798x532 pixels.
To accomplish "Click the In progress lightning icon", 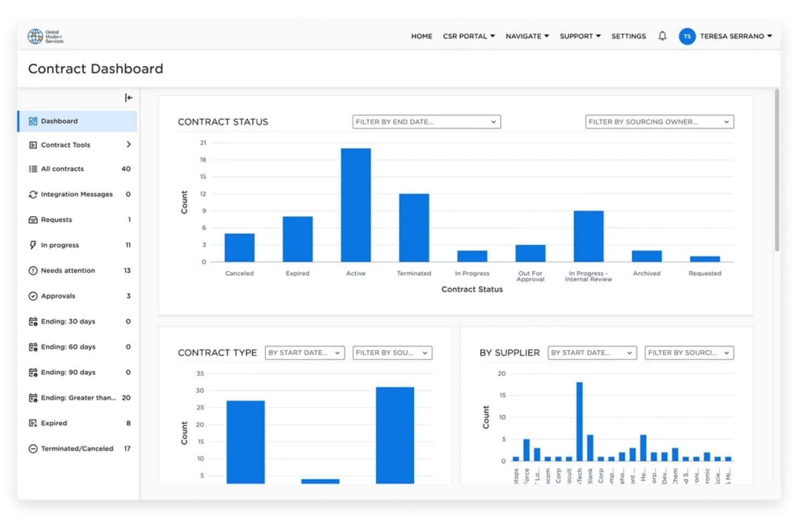I will point(33,245).
